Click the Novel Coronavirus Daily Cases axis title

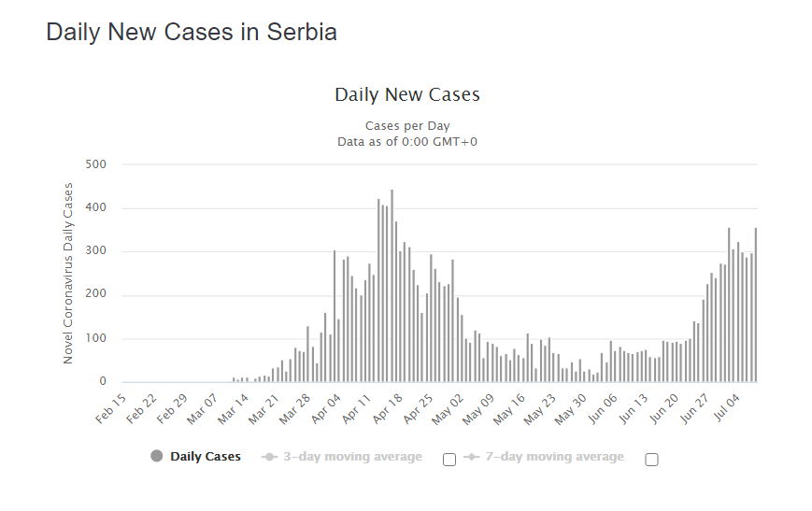point(68,273)
